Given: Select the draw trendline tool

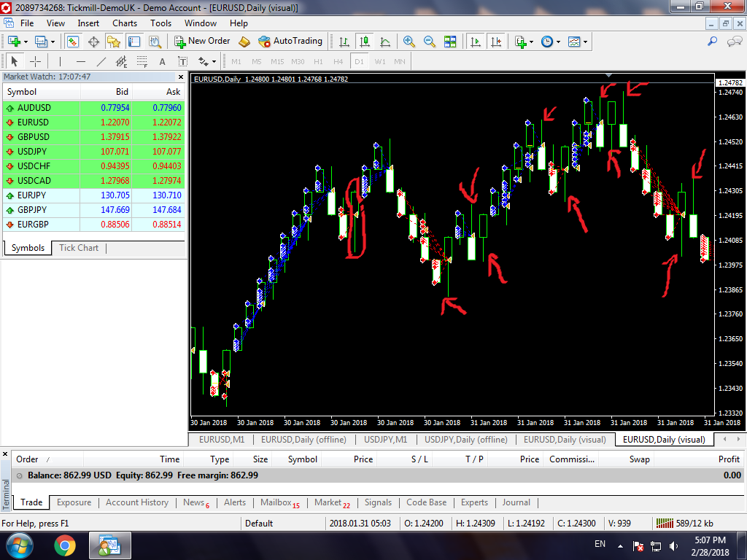Looking at the screenshot, I should pos(101,61).
